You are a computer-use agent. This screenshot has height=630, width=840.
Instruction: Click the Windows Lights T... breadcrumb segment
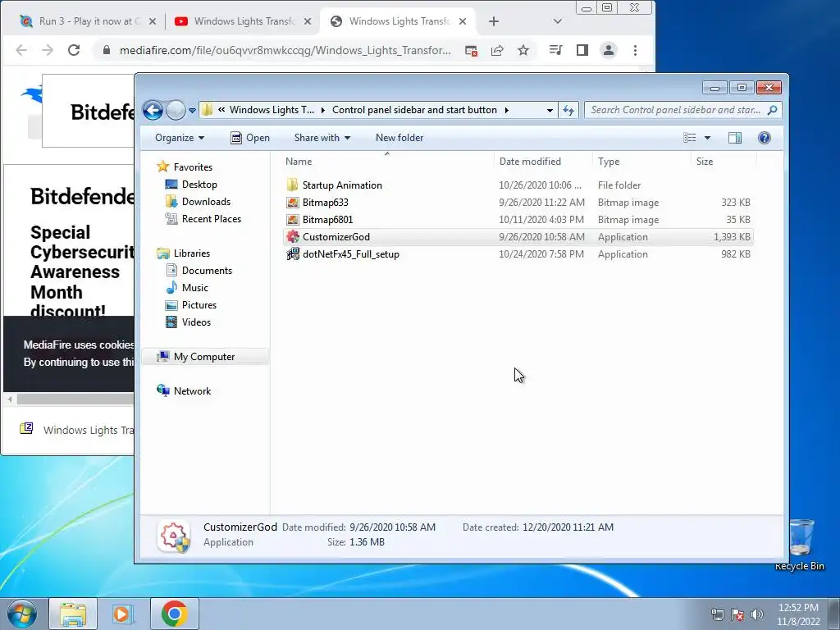pyautogui.click(x=272, y=110)
